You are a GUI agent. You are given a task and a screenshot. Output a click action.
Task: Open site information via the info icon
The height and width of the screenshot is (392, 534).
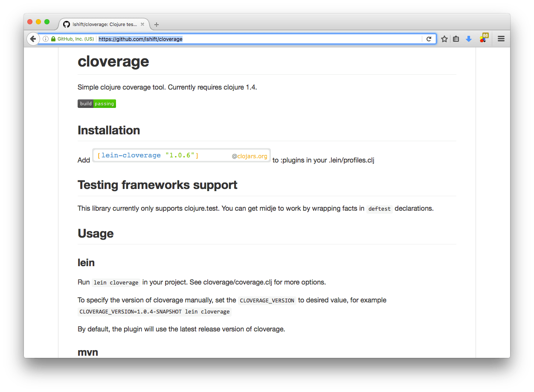46,39
